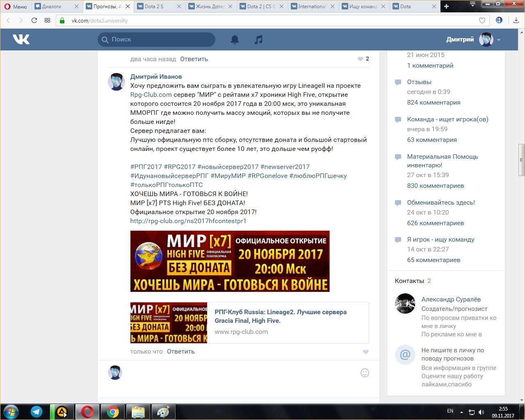
Task: Close the Диалоги tab
Action: click(77, 7)
